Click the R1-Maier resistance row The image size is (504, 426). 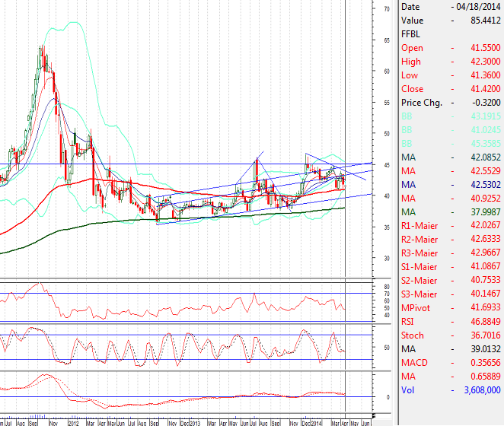coord(450,225)
